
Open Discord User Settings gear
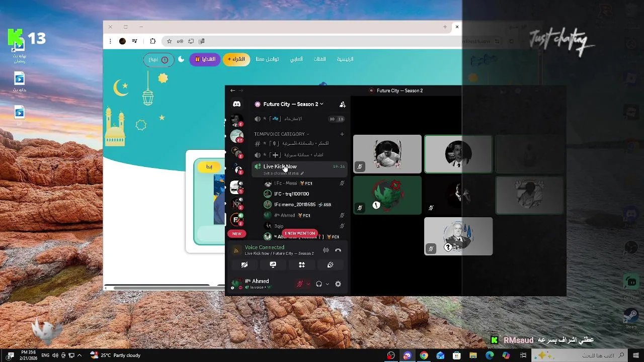pyautogui.click(x=338, y=284)
